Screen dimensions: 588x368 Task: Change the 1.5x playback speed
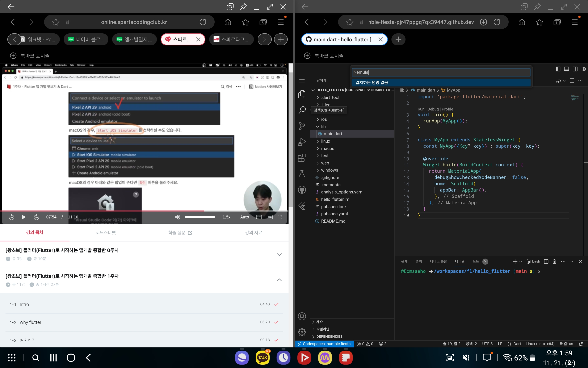(227, 217)
